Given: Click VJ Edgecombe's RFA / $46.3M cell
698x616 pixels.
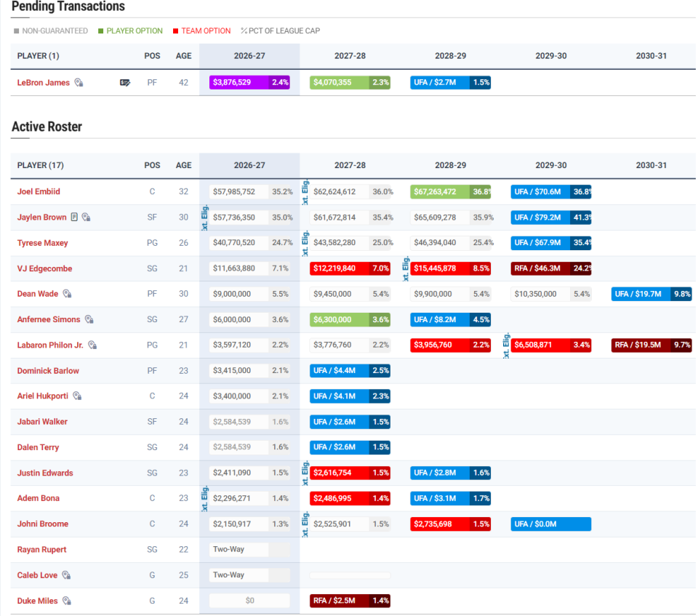Looking at the screenshot, I should (x=551, y=268).
